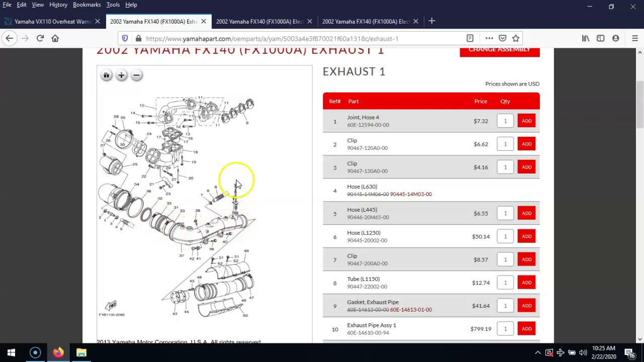The height and width of the screenshot is (362, 644).
Task: Add the $4.16 Clip to cart
Action: click(527, 167)
